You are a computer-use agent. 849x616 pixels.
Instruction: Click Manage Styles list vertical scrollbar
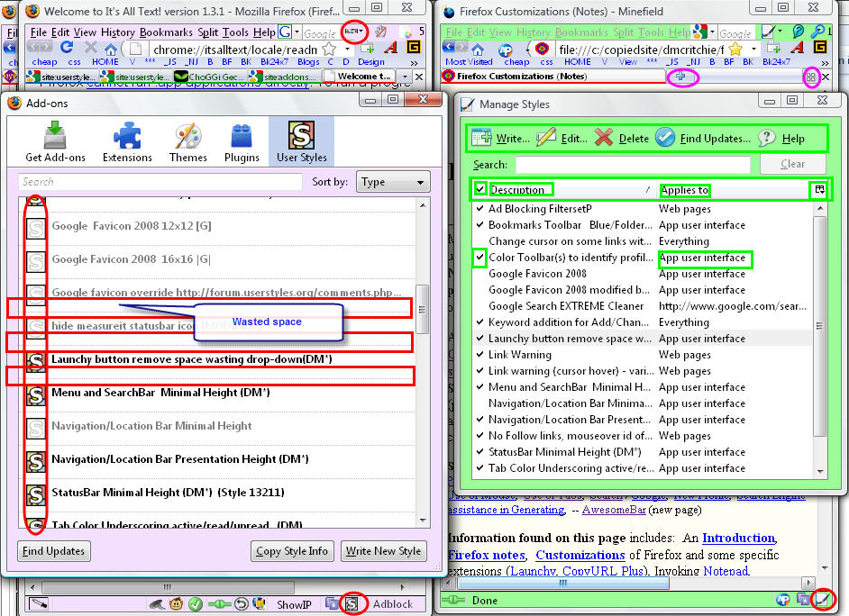click(x=820, y=326)
